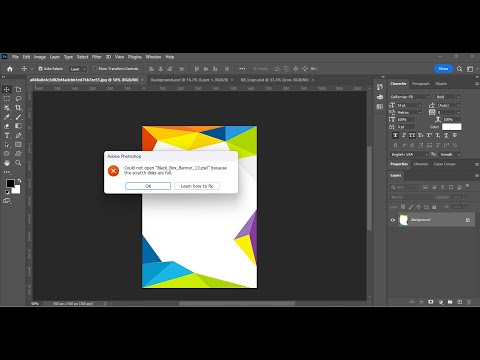Select the Move tool in the toolbox
The width and height of the screenshot is (480, 360).
(7, 89)
